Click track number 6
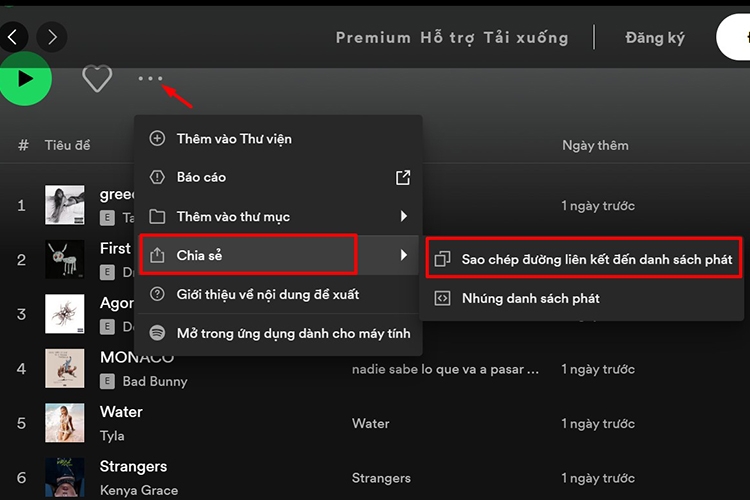This screenshot has width=750, height=500. [21, 478]
